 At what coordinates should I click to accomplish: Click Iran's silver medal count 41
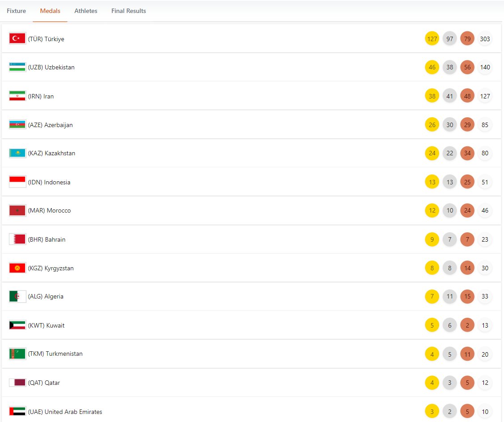tap(450, 96)
